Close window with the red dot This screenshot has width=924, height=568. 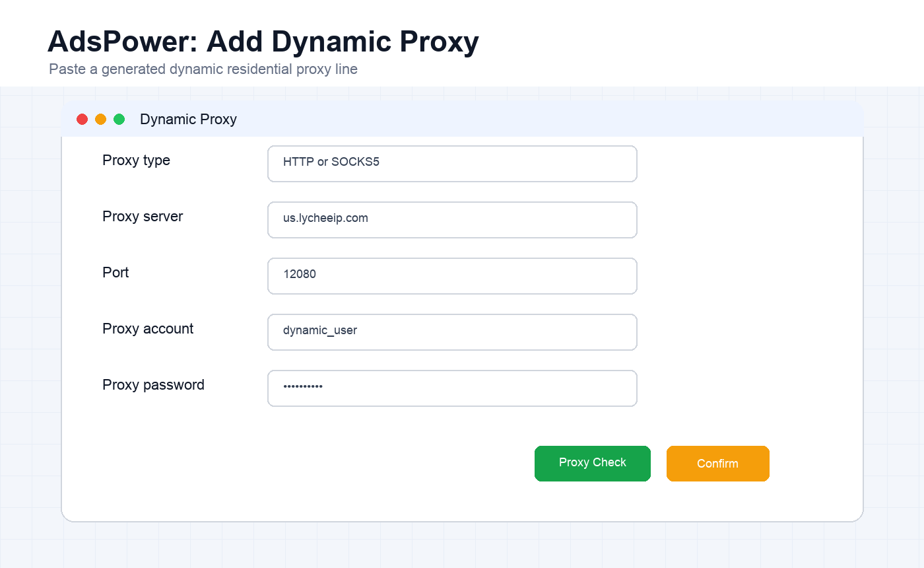point(82,120)
